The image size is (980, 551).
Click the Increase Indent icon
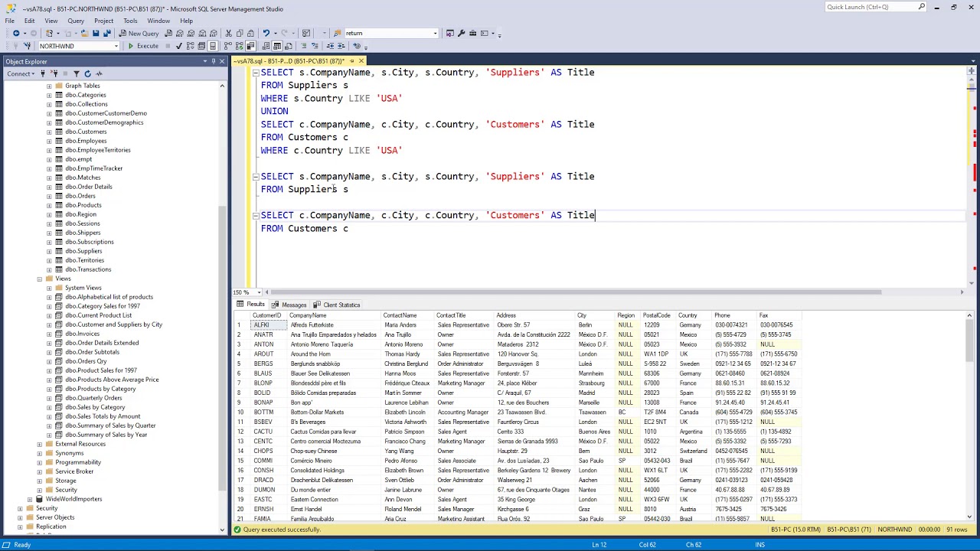click(341, 46)
